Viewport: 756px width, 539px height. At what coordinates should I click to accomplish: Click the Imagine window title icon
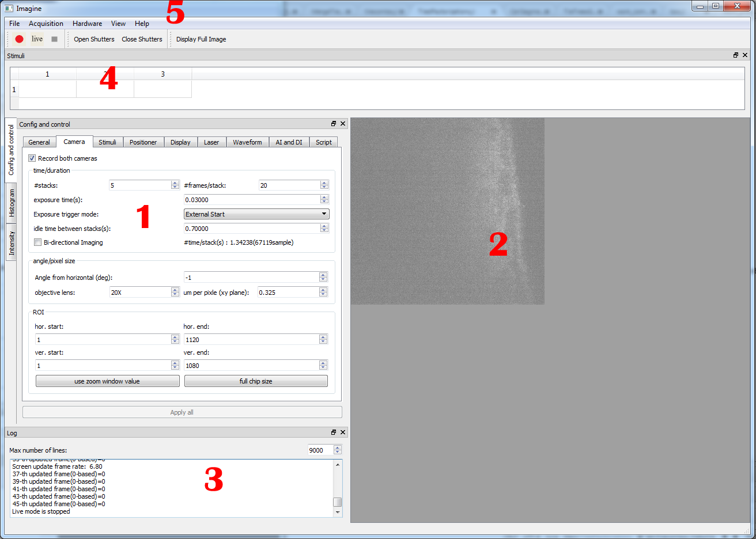pos(9,9)
